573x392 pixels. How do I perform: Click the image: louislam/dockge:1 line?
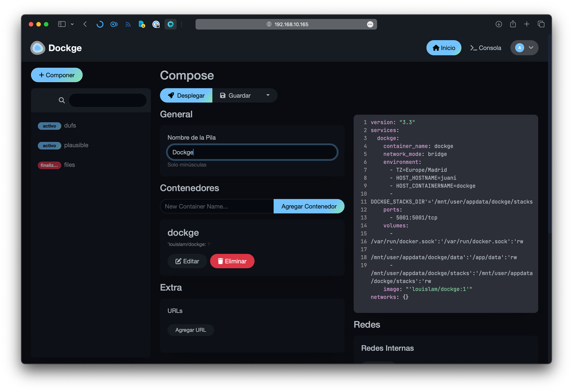coord(427,289)
